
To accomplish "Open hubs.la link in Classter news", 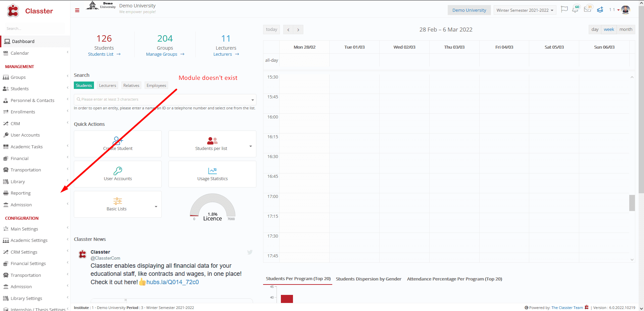I will (172, 282).
